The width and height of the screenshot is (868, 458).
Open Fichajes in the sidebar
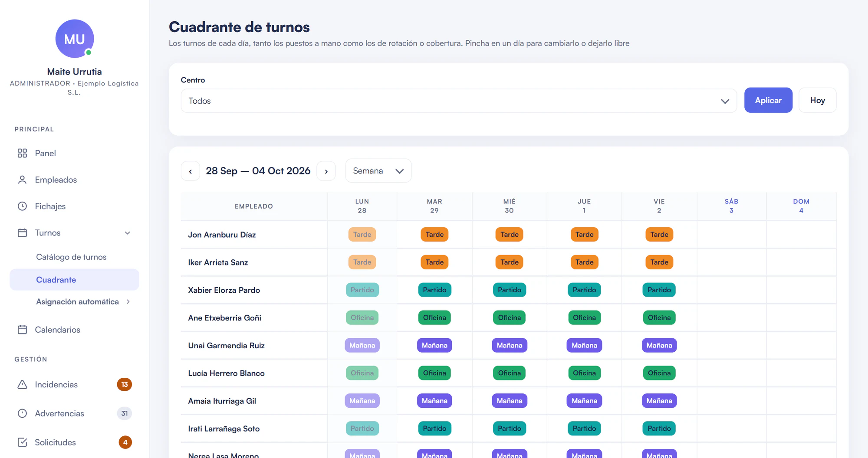[x=50, y=206]
